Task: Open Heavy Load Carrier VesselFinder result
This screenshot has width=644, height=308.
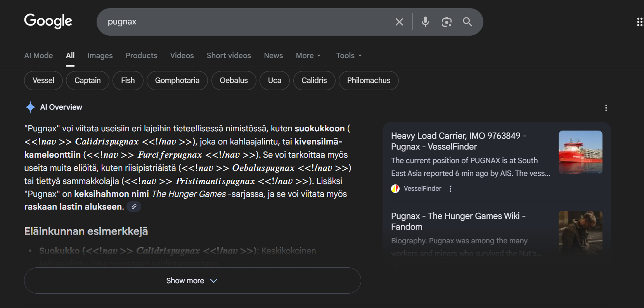Action: coord(459,141)
